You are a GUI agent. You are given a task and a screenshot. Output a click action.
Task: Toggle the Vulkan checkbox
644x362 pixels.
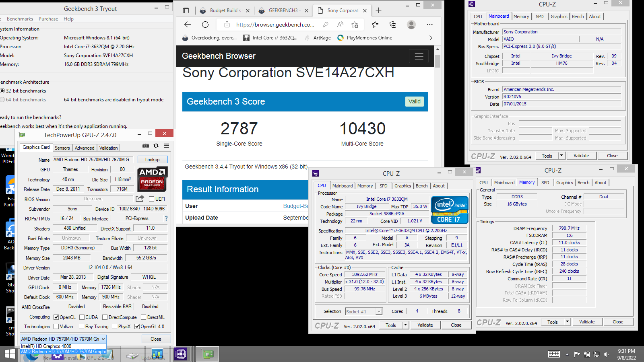(56, 326)
